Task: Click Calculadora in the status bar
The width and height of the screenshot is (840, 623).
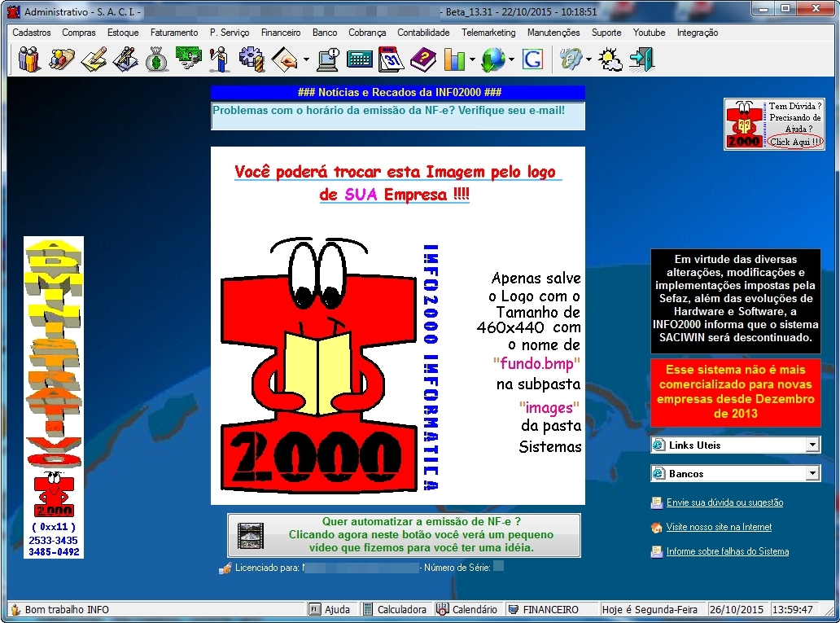Action: click(395, 609)
